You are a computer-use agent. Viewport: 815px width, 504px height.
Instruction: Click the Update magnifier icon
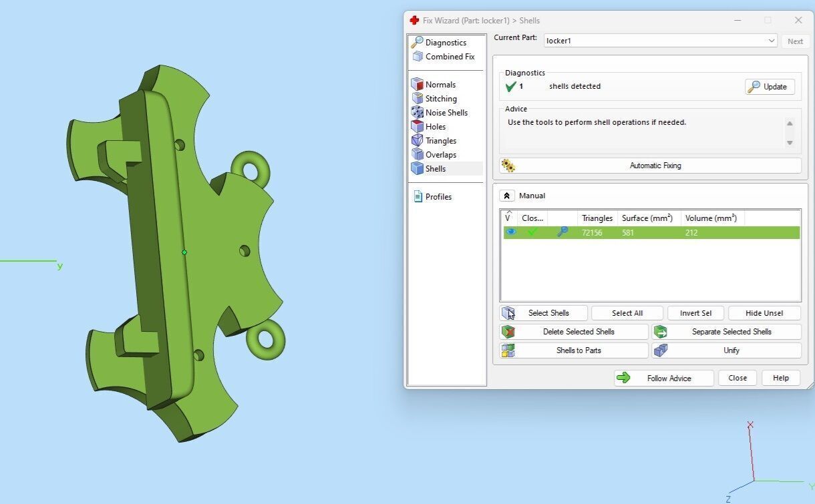[754, 87]
